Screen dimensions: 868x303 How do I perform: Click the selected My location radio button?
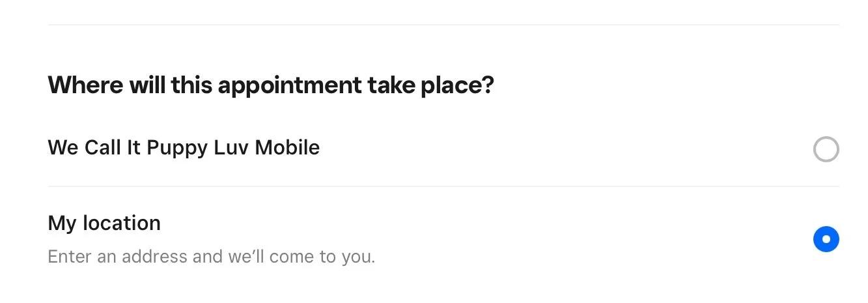click(x=826, y=239)
